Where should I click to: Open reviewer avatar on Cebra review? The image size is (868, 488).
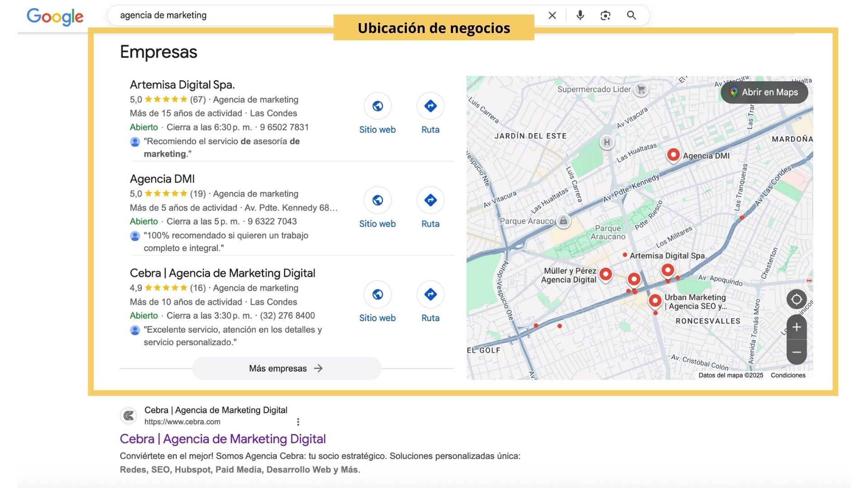(135, 330)
